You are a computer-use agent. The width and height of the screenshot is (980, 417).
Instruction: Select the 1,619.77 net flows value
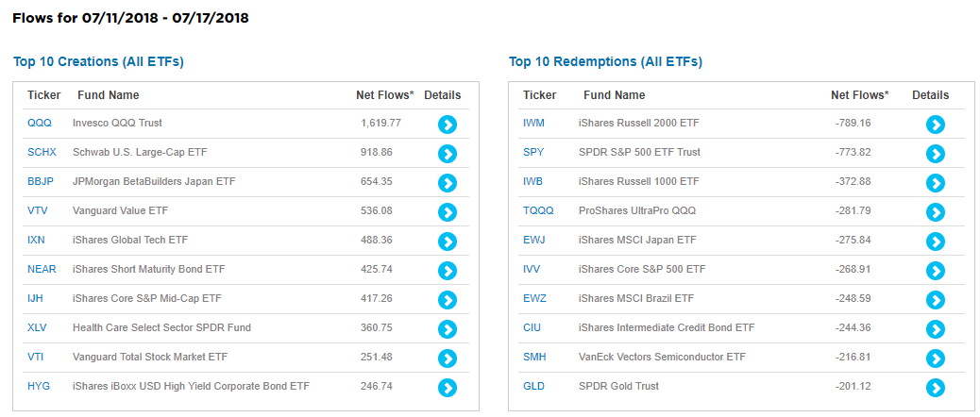(380, 123)
